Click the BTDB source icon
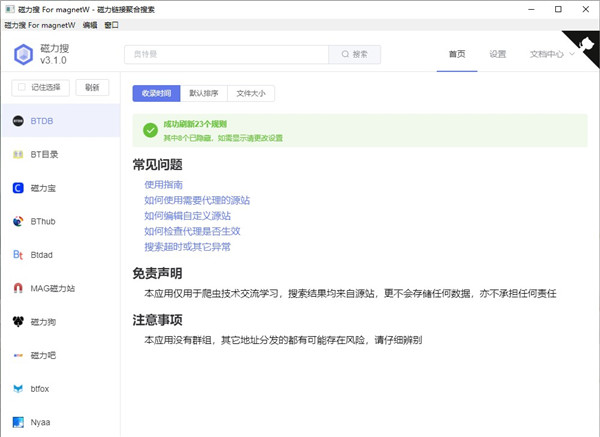 [x=18, y=121]
